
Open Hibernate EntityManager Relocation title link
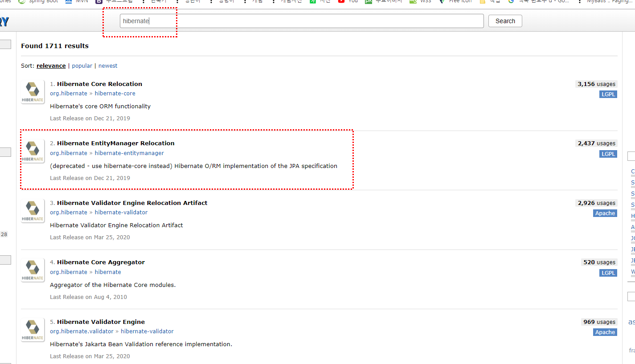pyautogui.click(x=116, y=143)
